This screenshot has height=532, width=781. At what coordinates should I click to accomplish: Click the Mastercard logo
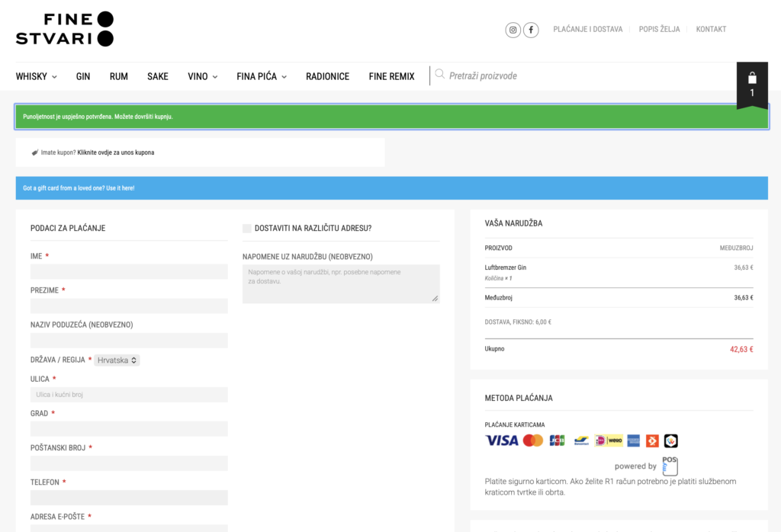(533, 441)
